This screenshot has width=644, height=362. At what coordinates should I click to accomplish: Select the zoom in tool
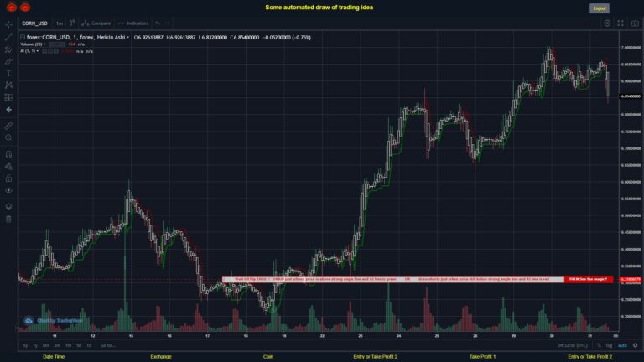(8, 137)
